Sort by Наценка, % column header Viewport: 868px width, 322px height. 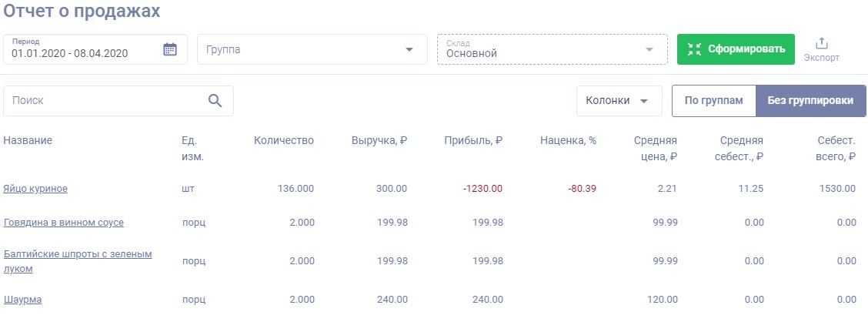pos(568,140)
